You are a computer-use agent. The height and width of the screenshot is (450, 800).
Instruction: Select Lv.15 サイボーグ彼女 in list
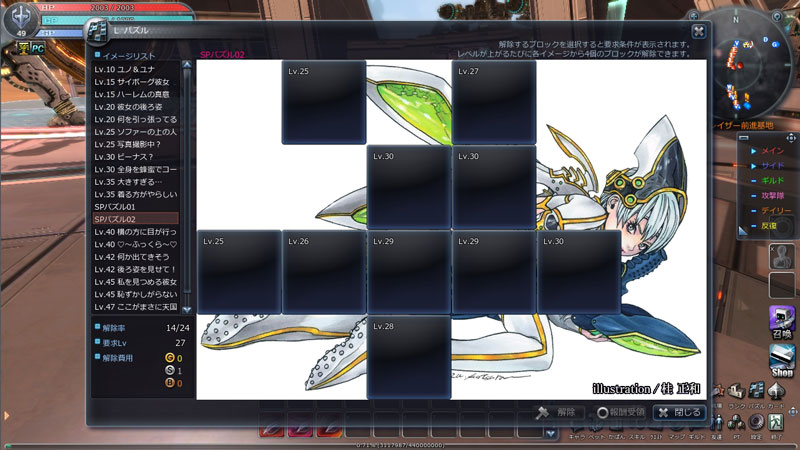(x=136, y=82)
